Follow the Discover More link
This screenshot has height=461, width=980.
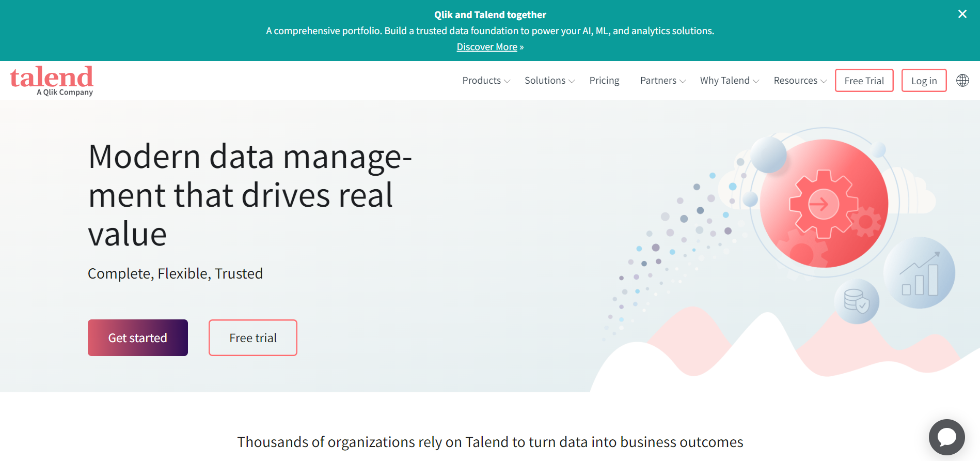(487, 47)
